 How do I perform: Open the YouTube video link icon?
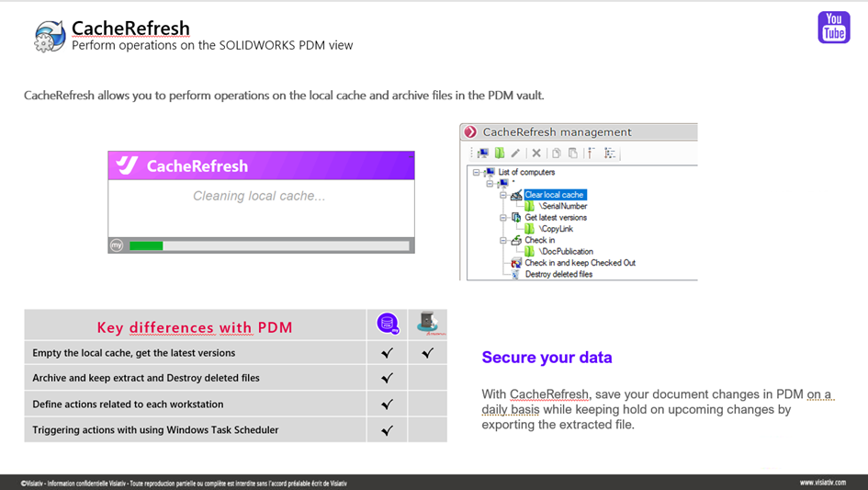(834, 28)
